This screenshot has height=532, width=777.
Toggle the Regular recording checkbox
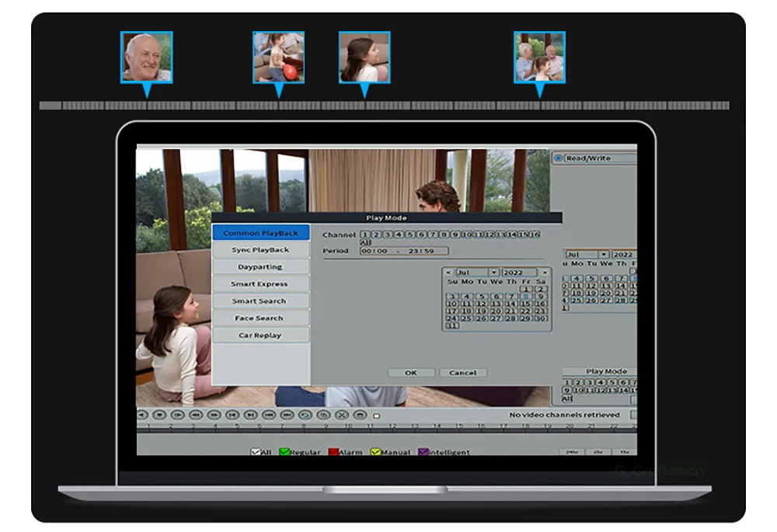click(x=284, y=452)
